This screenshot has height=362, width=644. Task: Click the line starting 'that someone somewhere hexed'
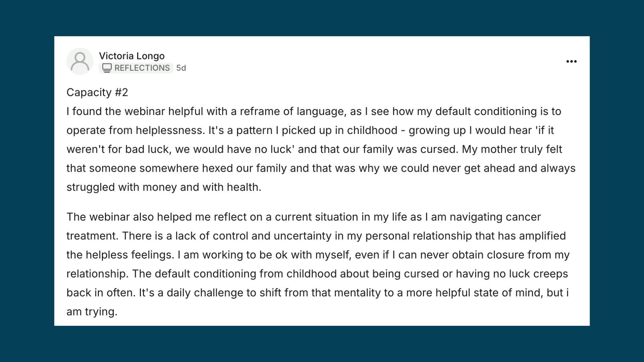point(321,168)
